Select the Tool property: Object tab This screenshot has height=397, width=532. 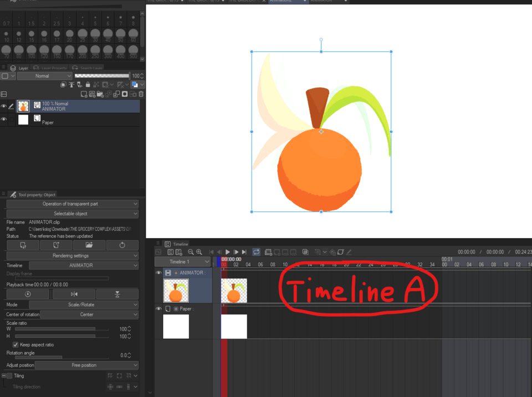coord(33,194)
